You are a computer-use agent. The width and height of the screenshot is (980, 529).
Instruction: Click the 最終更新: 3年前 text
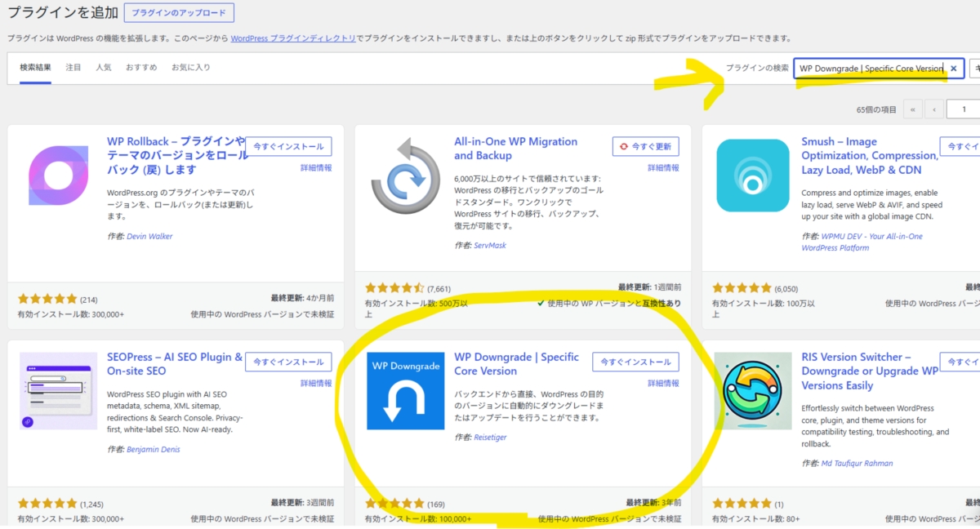point(654,503)
